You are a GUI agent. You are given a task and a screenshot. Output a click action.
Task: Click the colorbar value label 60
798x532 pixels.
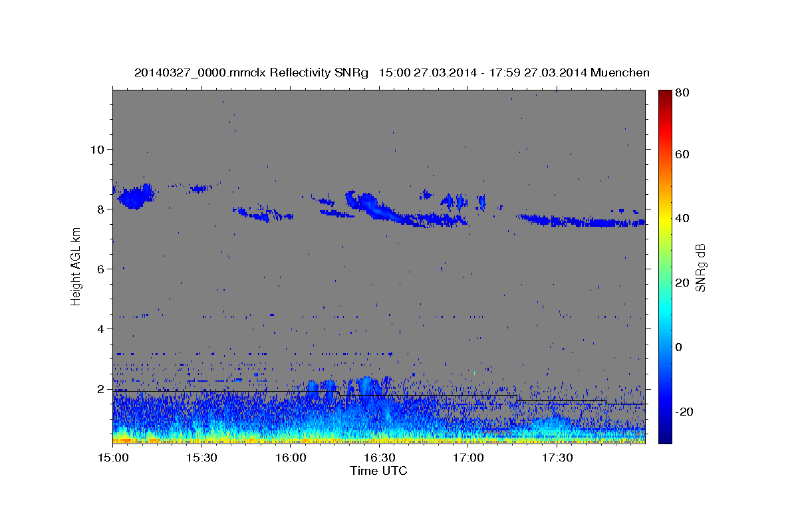(682, 154)
